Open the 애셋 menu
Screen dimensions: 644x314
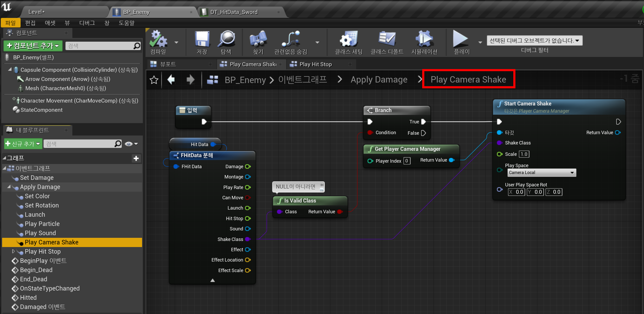click(50, 23)
